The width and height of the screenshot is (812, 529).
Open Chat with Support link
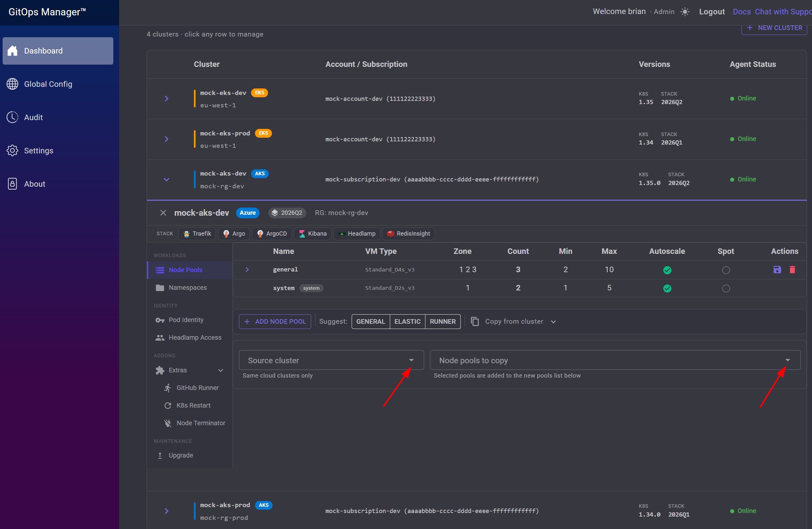point(783,12)
